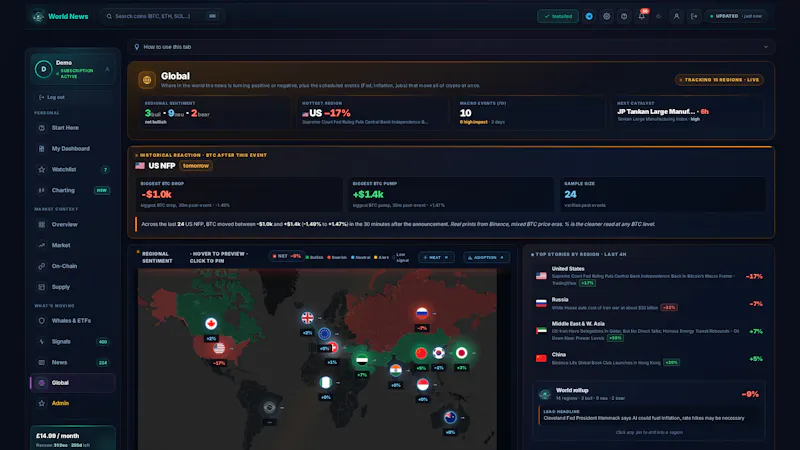Open the settings gear icon in header
Viewport: 800px width, 450px height.
click(607, 16)
